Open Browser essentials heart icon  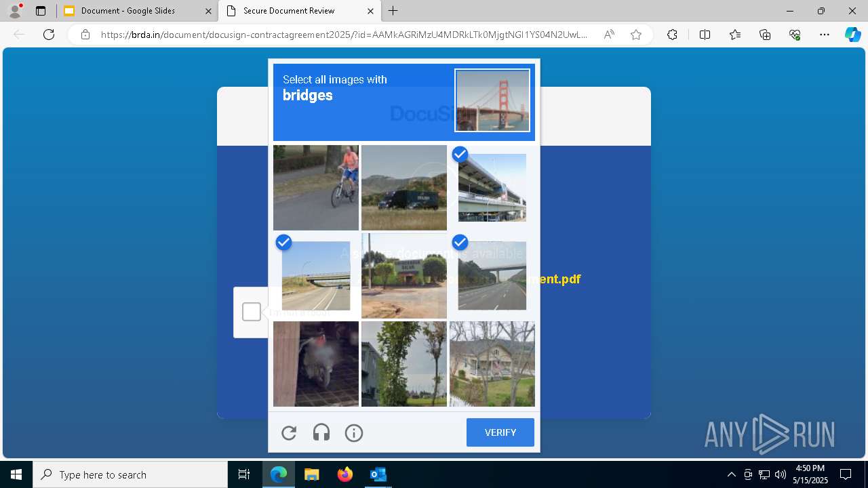[795, 35]
